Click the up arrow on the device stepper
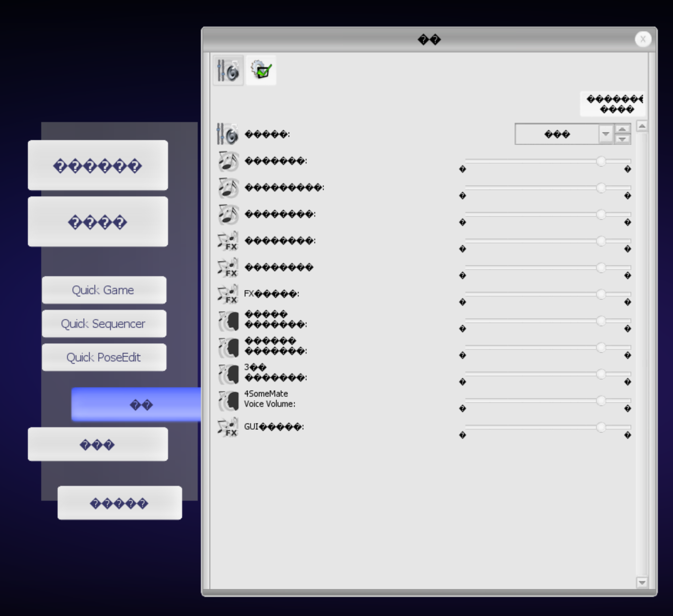Image resolution: width=673 pixels, height=616 pixels. pyautogui.click(x=622, y=130)
